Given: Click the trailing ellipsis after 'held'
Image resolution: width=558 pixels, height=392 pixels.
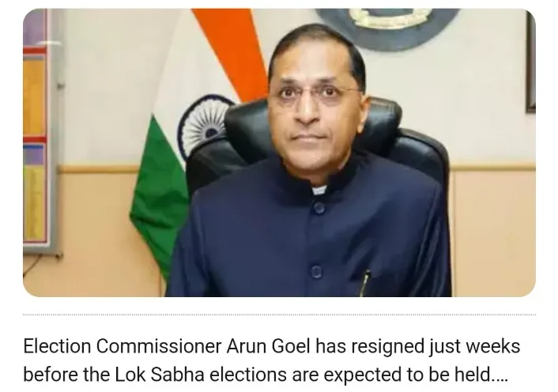Looking at the screenshot, I should pos(499,375).
